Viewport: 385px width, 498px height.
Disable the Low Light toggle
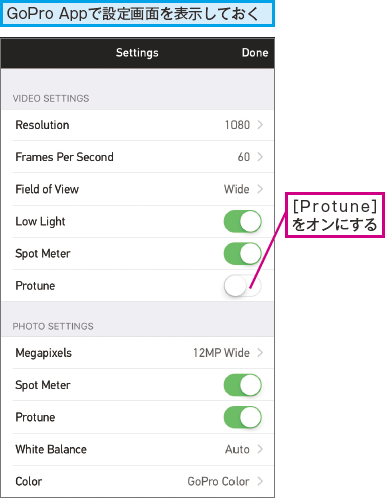(242, 221)
